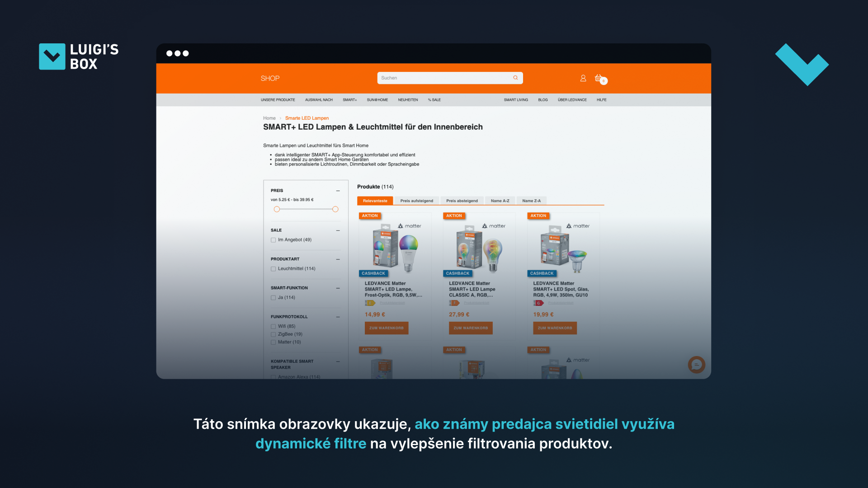Click the Luigi's Box logo

79,56
